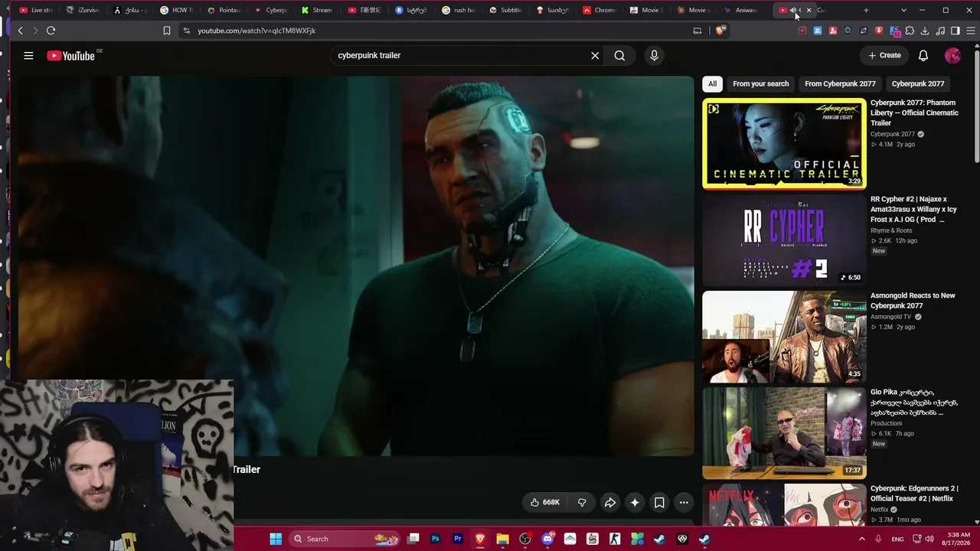This screenshot has height=551, width=980.
Task: Open Asmongold Reacts video thumbnail
Action: coord(784,336)
